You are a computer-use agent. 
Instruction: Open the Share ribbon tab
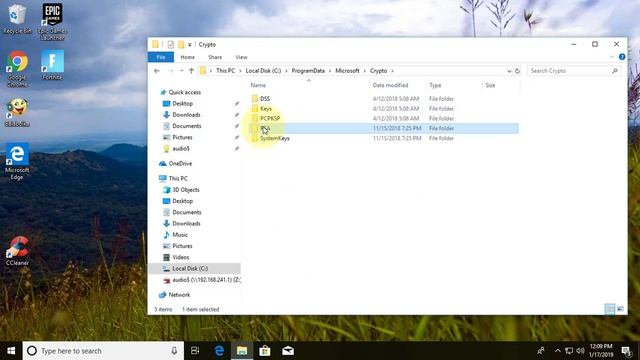pos(215,57)
